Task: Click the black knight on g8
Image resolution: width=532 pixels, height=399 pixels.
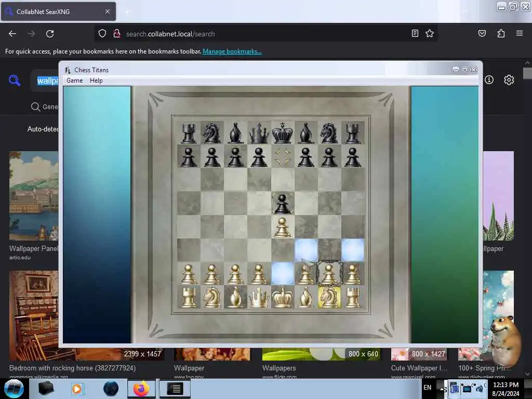Action: coord(329,133)
